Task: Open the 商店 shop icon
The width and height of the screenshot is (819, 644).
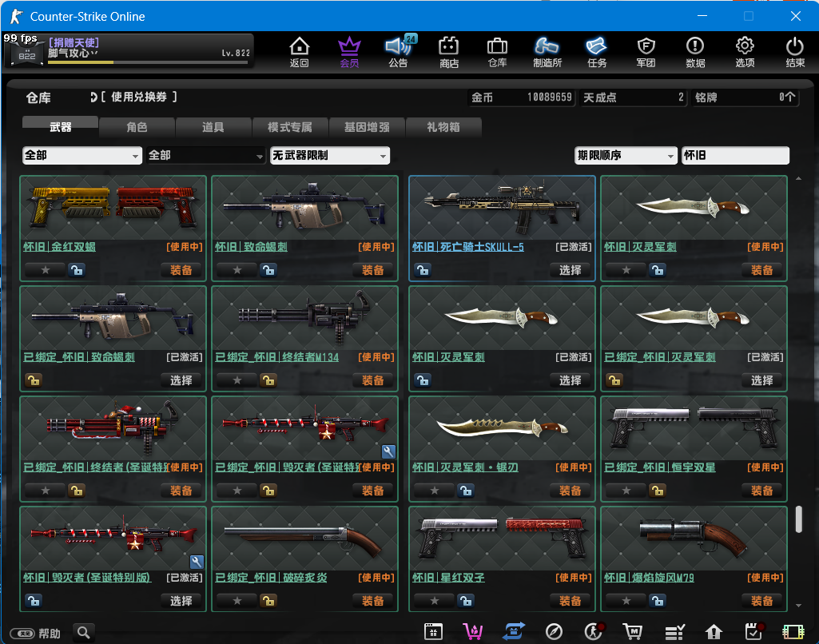Action: [449, 52]
